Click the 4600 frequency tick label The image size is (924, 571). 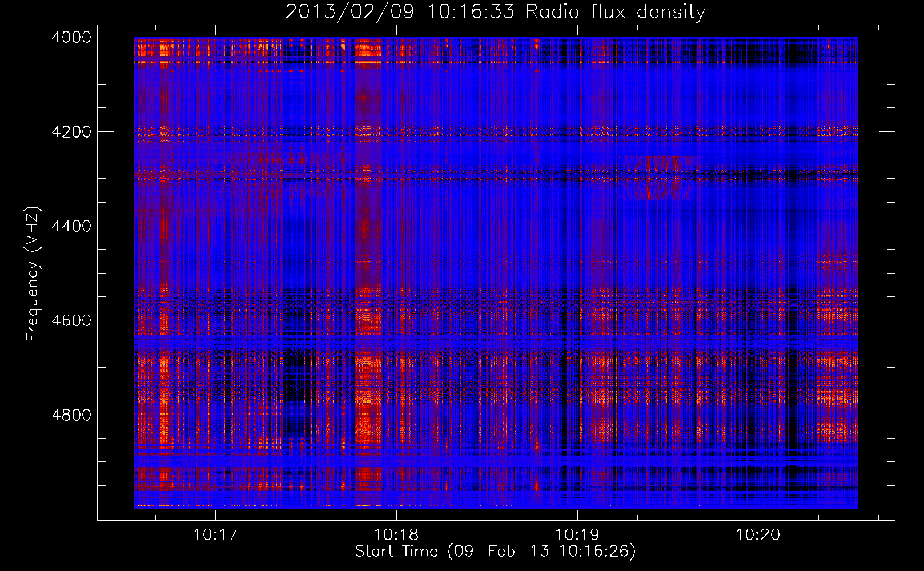point(71,320)
